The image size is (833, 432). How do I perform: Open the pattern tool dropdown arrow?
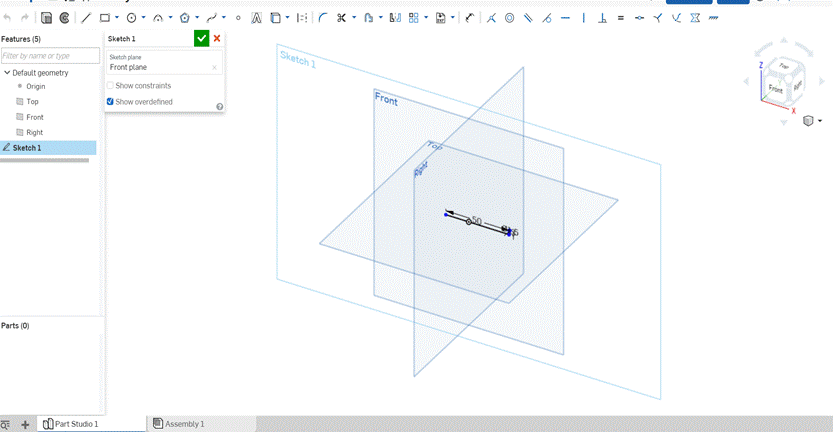[x=426, y=18]
